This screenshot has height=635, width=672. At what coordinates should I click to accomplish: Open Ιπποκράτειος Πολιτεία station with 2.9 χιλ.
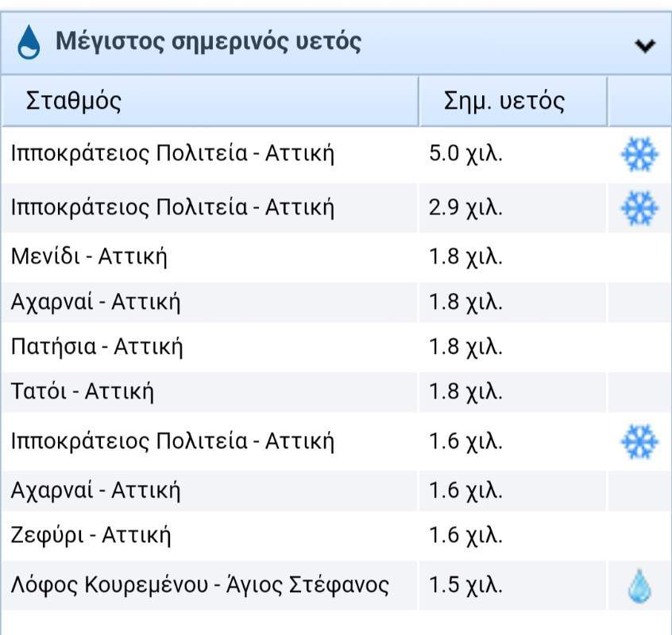[x=172, y=207]
